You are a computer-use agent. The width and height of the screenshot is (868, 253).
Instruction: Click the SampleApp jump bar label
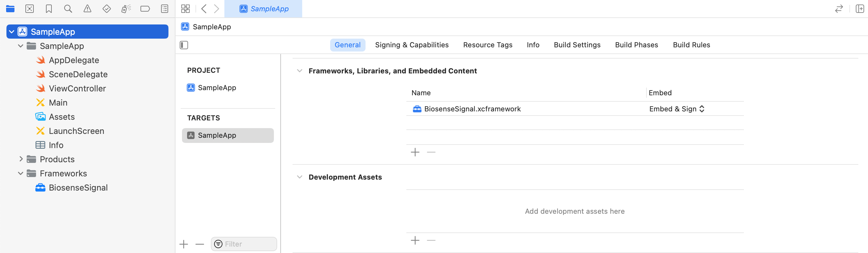click(x=212, y=27)
